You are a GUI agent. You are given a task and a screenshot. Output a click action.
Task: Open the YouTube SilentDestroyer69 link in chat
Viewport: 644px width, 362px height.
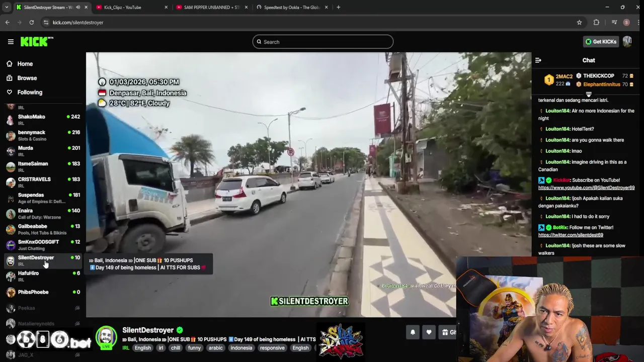[586, 188]
